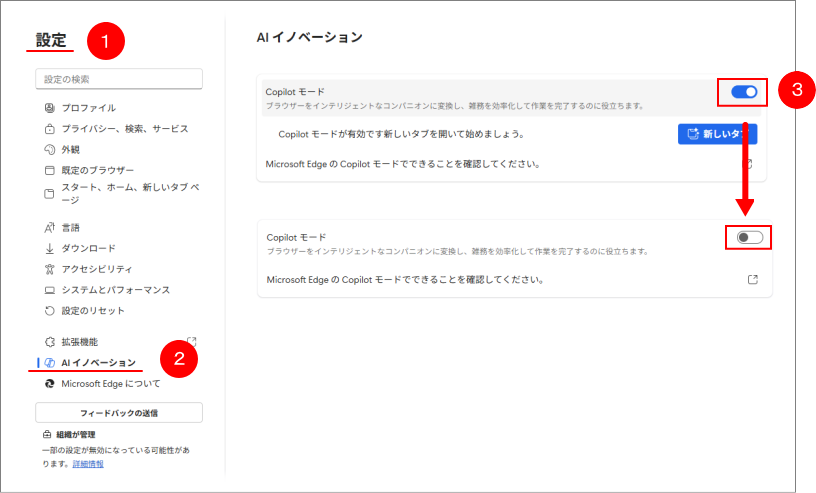
Task: Click lower 'Copilot モードでできることを確認してください' link row
Action: click(x=514, y=280)
